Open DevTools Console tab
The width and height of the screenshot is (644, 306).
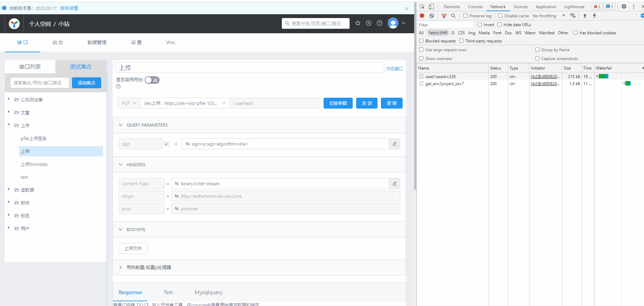tap(475, 6)
